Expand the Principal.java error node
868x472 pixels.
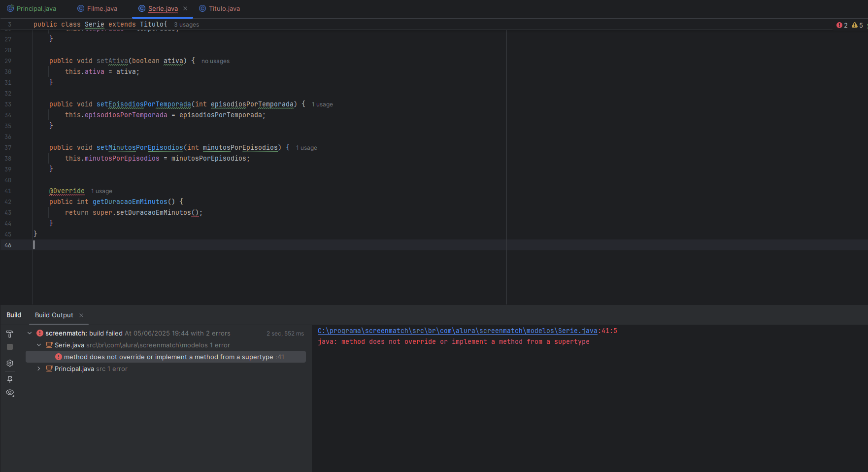click(39, 369)
